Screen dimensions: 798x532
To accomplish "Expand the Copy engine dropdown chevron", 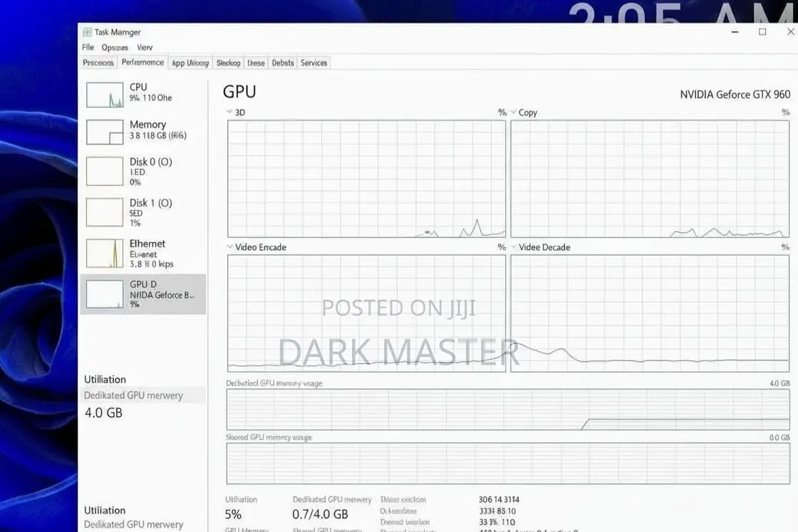I will [x=514, y=112].
